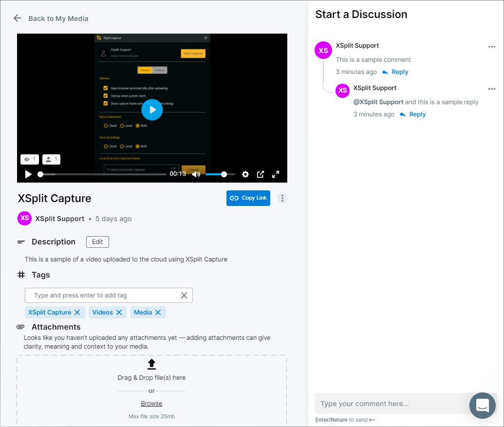Mute the video with speaker icon

coord(196,174)
